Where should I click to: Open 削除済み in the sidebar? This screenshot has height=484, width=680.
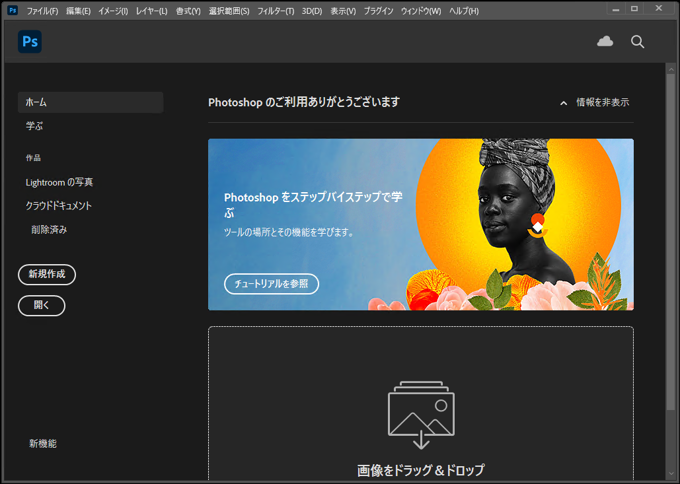[49, 230]
